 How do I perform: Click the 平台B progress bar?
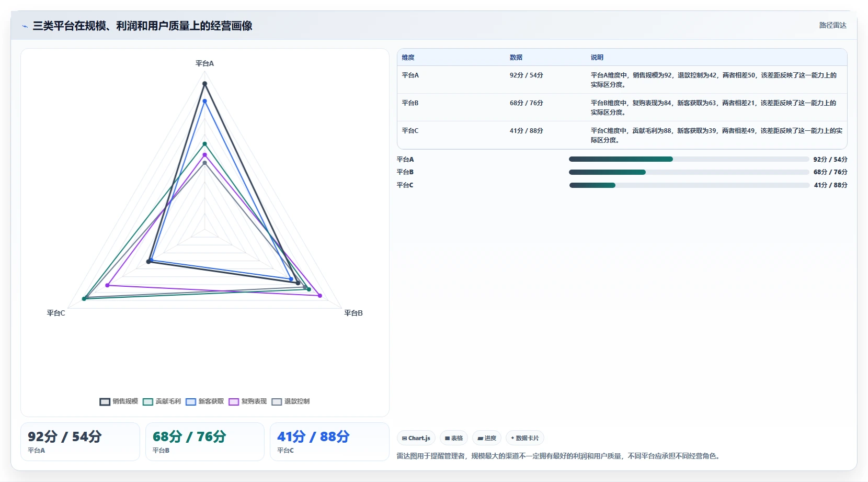689,172
